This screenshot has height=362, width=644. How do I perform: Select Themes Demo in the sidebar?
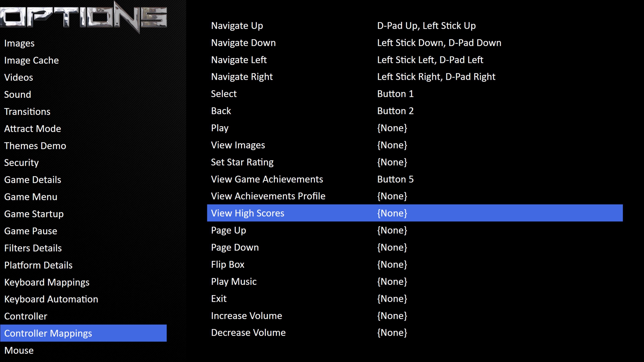click(x=84, y=146)
